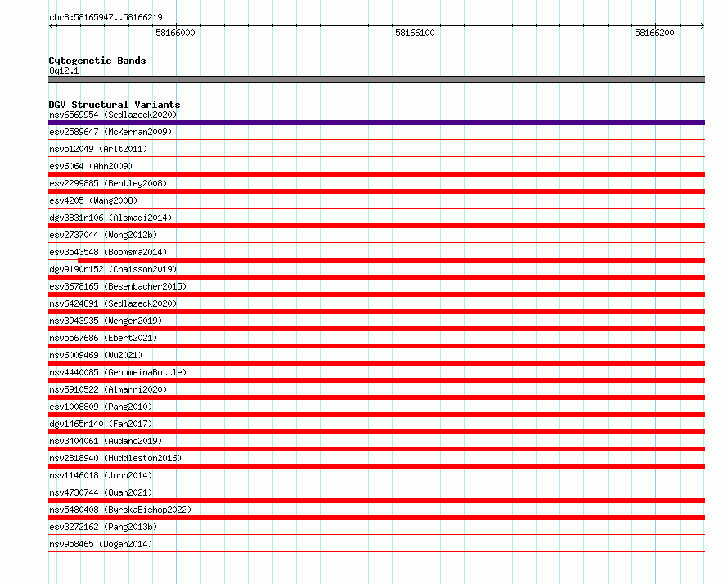Select variant nsv6569954 (Sedlazeck2020)
The image size is (728, 584).
113,115
